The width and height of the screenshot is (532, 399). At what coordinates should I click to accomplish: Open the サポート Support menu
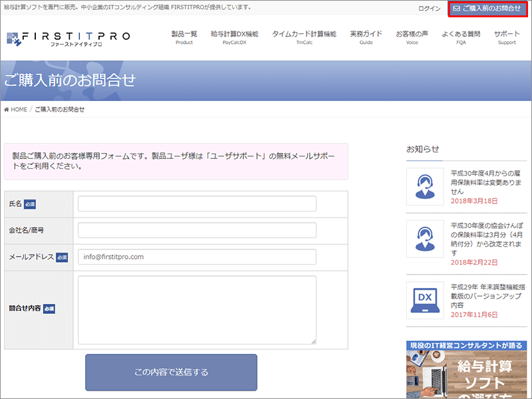[x=507, y=37]
